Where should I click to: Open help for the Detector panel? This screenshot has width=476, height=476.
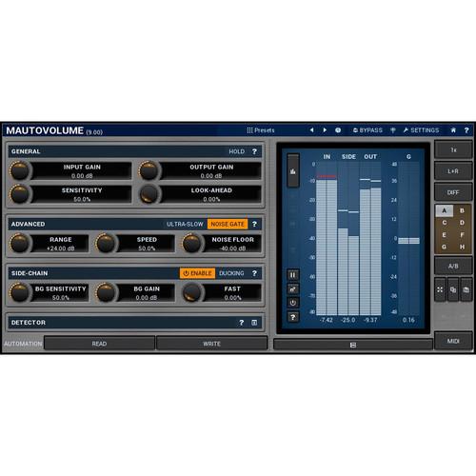(242, 323)
